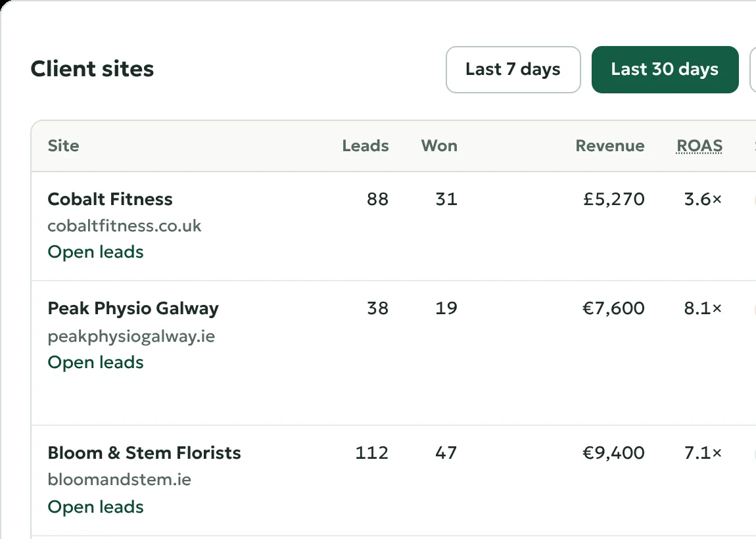The image size is (756, 539).
Task: Click the peakphysiogalway.ie domain text
Action: click(131, 336)
